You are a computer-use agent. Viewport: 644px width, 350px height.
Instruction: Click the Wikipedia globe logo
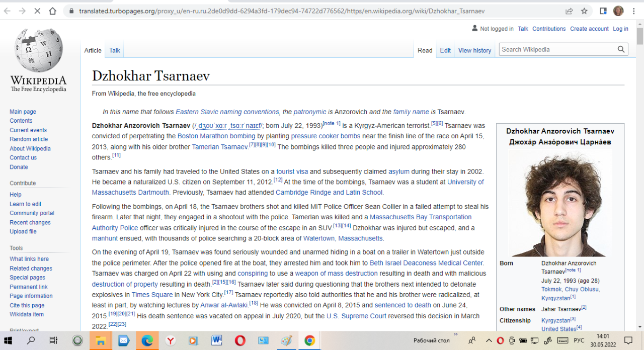click(x=39, y=50)
